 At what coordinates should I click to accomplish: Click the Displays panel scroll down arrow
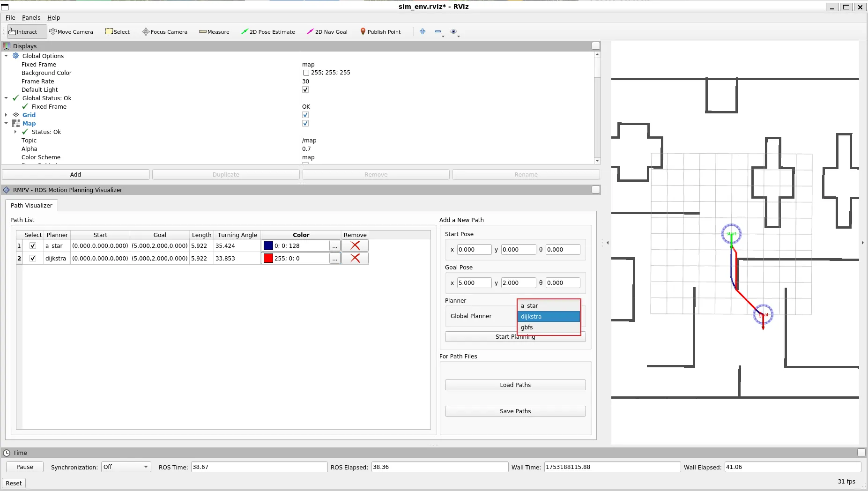pyautogui.click(x=597, y=160)
